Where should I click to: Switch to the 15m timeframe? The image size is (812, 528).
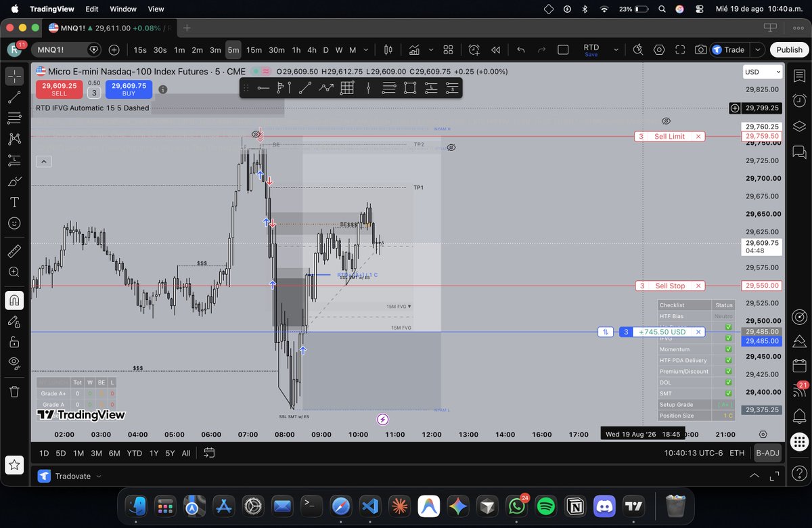coord(254,49)
